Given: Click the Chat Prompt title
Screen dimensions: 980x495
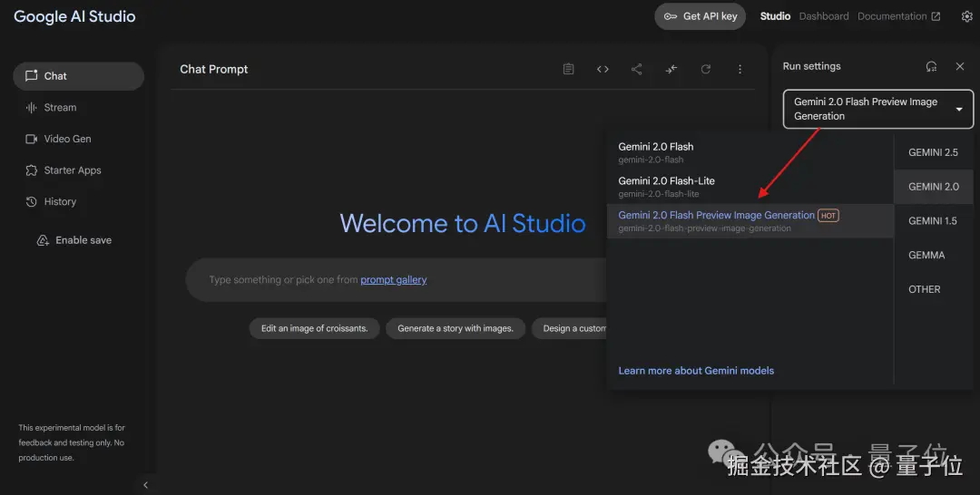Looking at the screenshot, I should point(214,69).
